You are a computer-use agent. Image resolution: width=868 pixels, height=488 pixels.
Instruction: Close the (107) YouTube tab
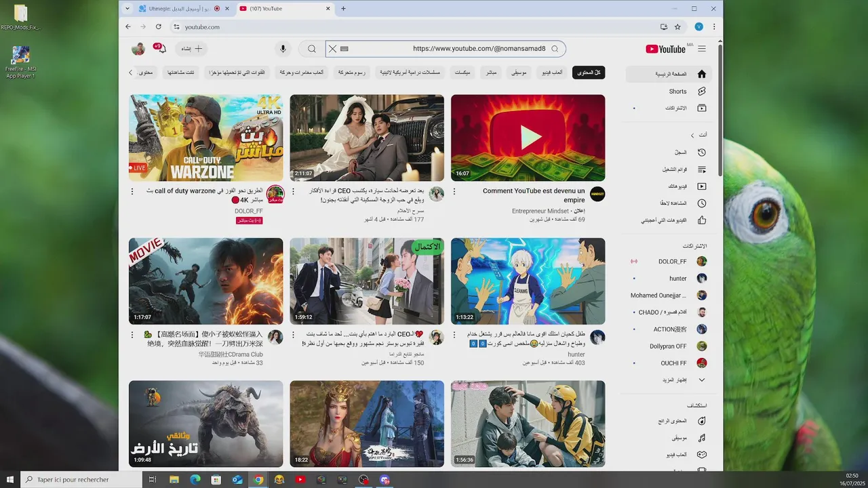328,9
